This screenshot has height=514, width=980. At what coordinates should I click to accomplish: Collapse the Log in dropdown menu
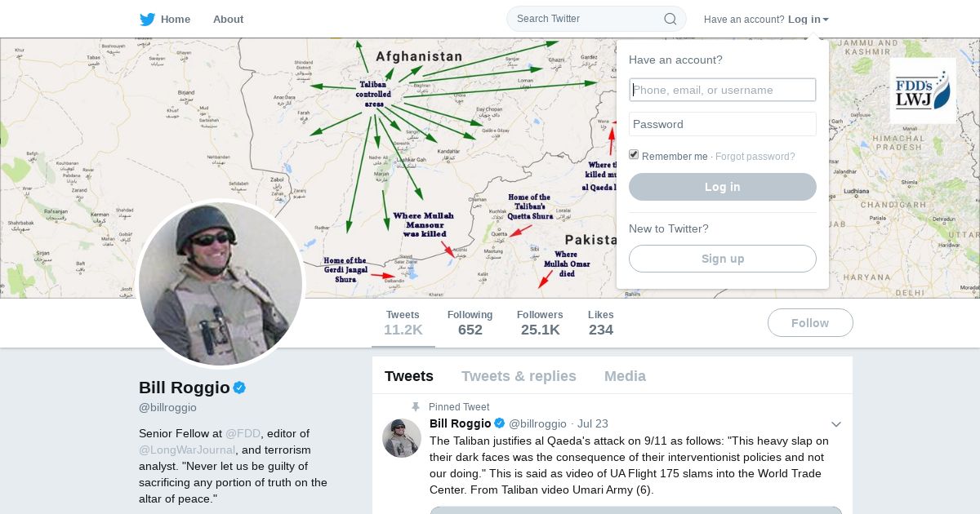pyautogui.click(x=808, y=20)
